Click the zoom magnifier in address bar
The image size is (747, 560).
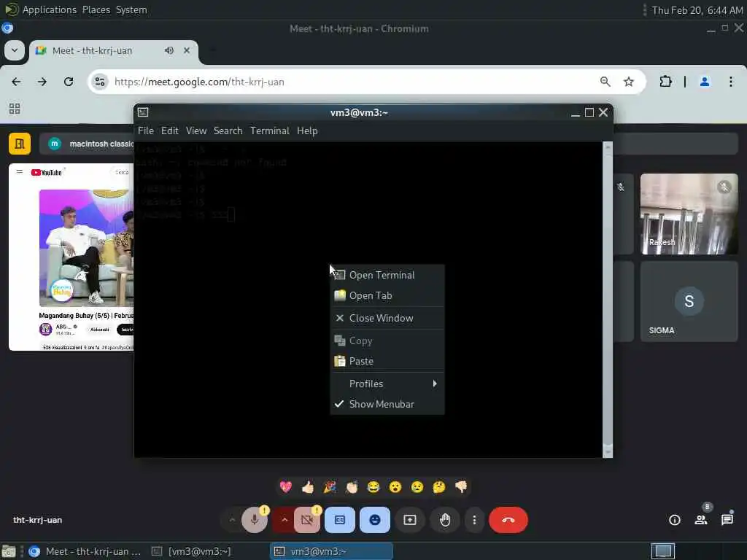point(605,82)
